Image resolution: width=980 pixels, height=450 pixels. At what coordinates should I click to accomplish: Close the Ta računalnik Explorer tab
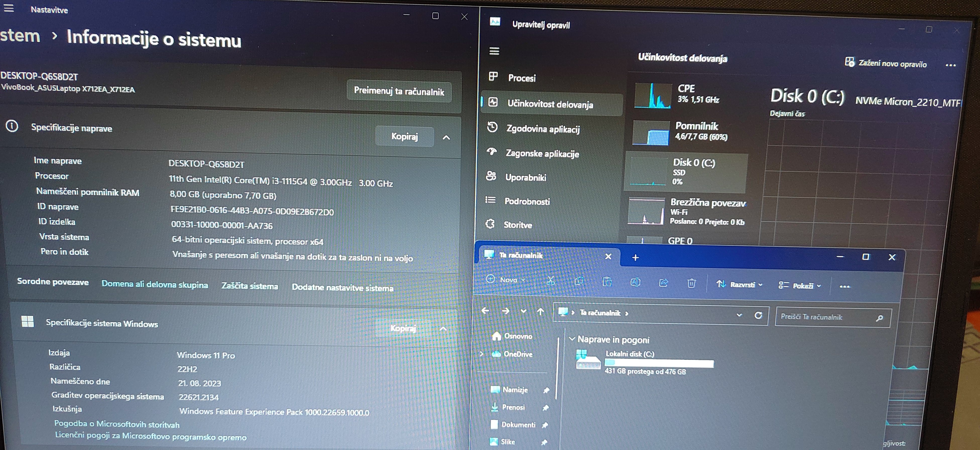pos(608,257)
